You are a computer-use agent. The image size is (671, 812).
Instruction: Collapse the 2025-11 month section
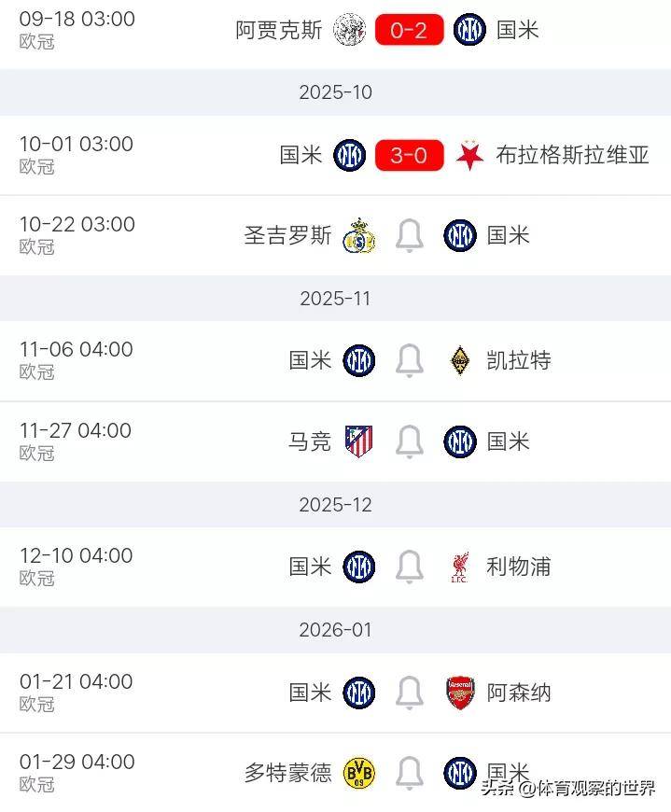click(x=335, y=299)
